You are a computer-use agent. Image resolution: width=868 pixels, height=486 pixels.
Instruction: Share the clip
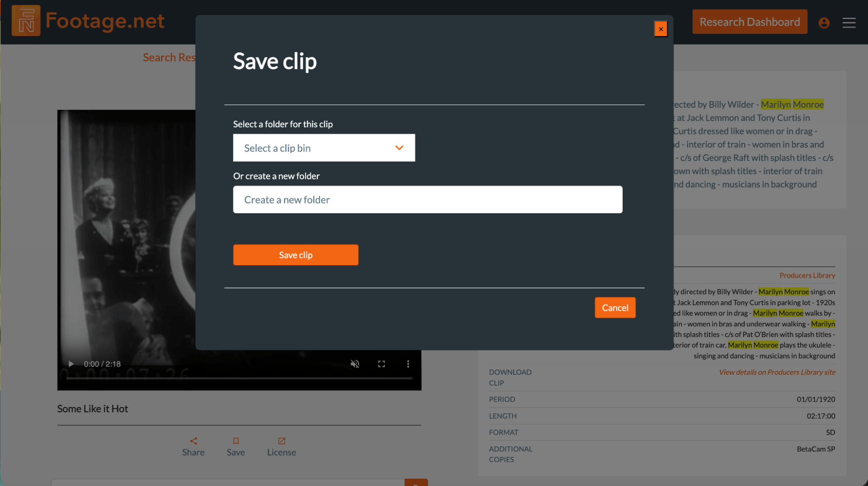click(x=193, y=447)
